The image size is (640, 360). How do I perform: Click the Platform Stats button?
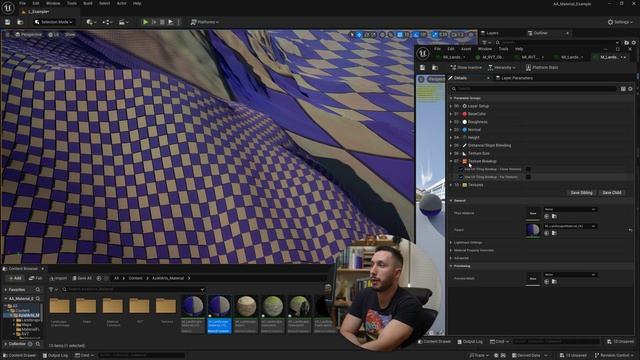coord(542,67)
